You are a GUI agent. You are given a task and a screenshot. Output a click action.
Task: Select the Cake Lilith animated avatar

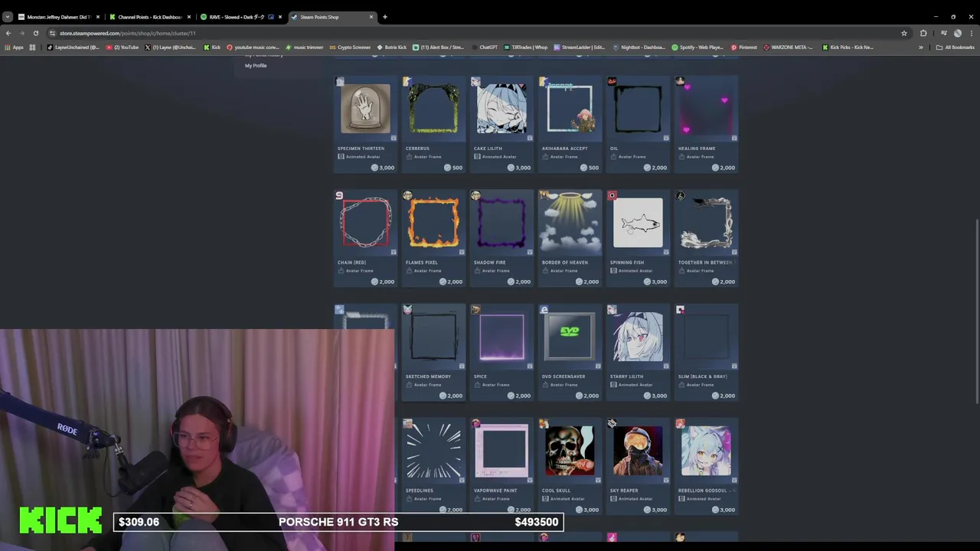click(501, 125)
